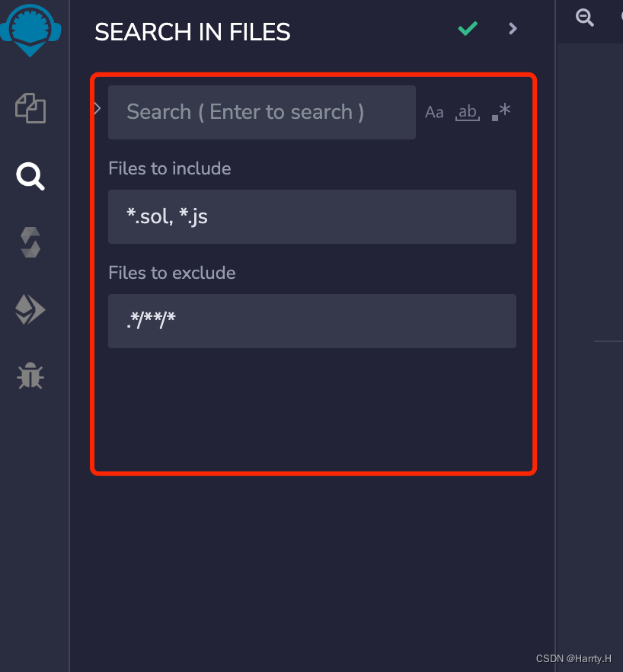Click the Search input field
The image size is (623, 672).
(262, 112)
